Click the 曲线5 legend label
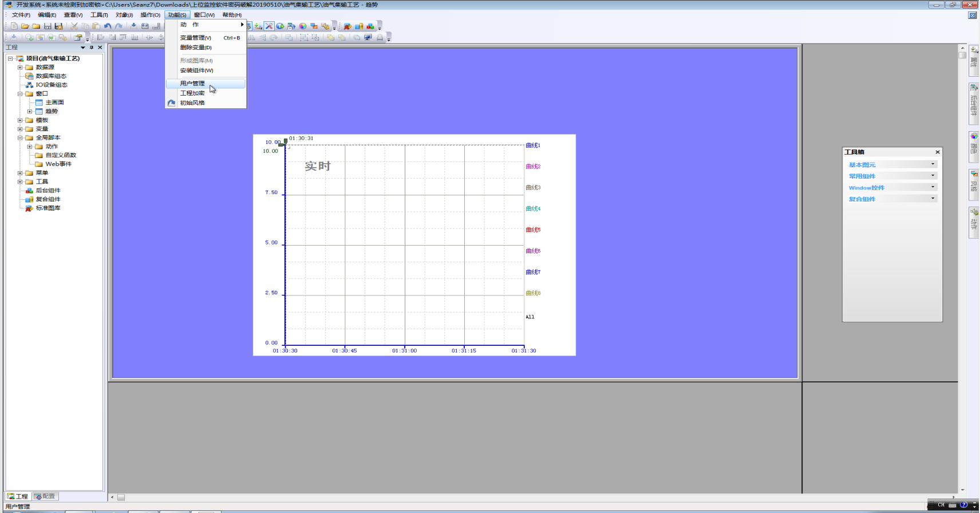The height and width of the screenshot is (513, 980). tap(533, 230)
